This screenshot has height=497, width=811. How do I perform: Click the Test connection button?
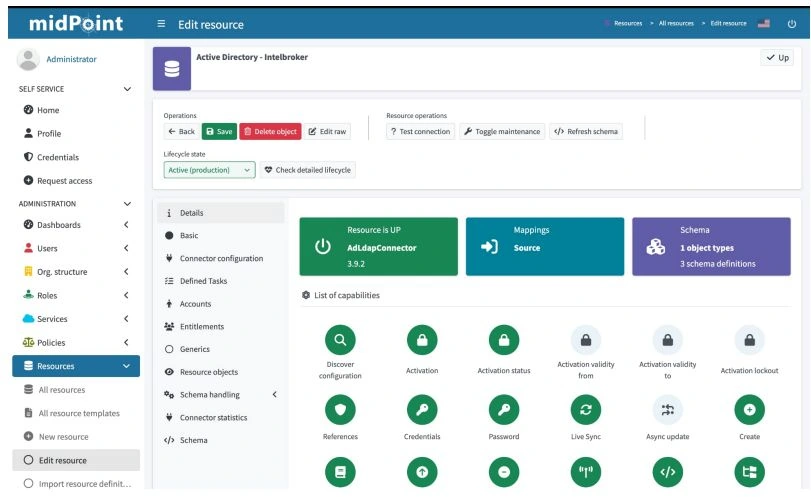click(x=420, y=131)
